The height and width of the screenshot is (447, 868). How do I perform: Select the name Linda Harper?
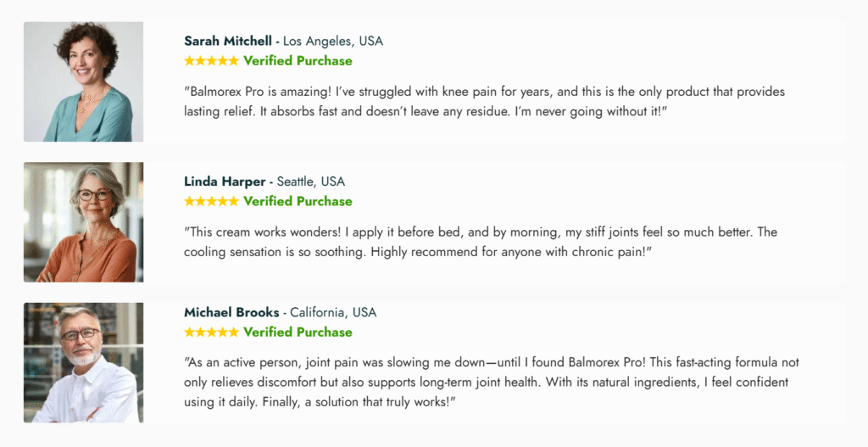point(225,182)
